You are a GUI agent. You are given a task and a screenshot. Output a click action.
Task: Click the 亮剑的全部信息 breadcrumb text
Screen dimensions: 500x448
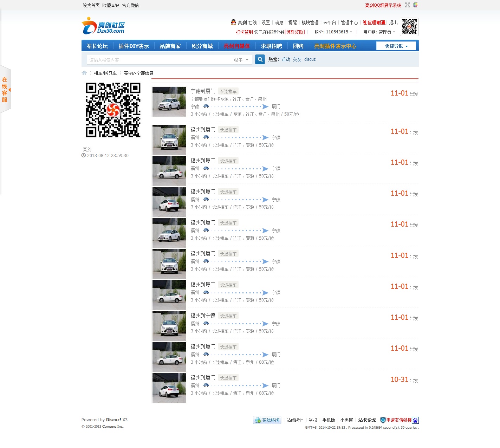[x=138, y=73]
